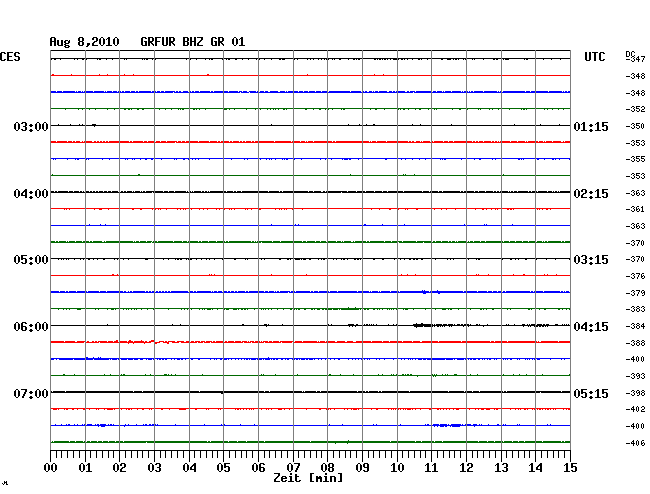The image size is (650, 494).
Task: Click the DC offset value "-379"
Action: 635,293
